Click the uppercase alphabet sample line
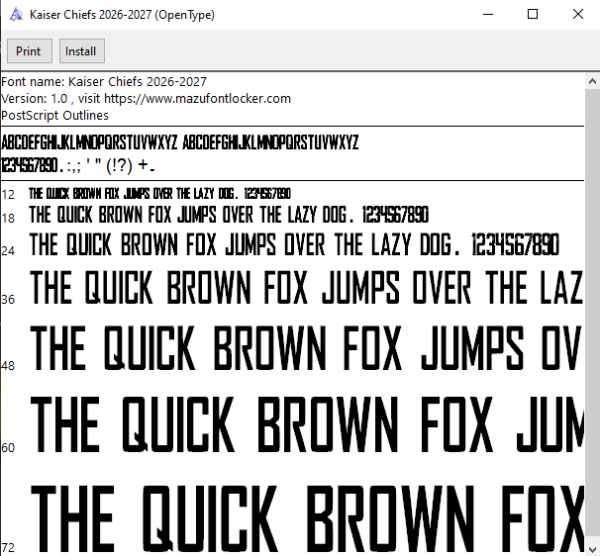This screenshot has width=600, height=556. click(x=180, y=142)
